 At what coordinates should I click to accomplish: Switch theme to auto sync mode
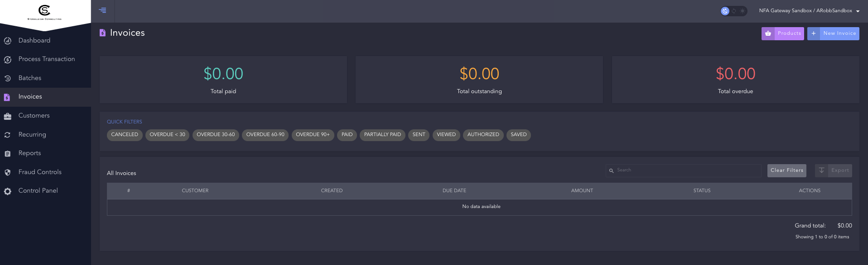pyautogui.click(x=734, y=11)
